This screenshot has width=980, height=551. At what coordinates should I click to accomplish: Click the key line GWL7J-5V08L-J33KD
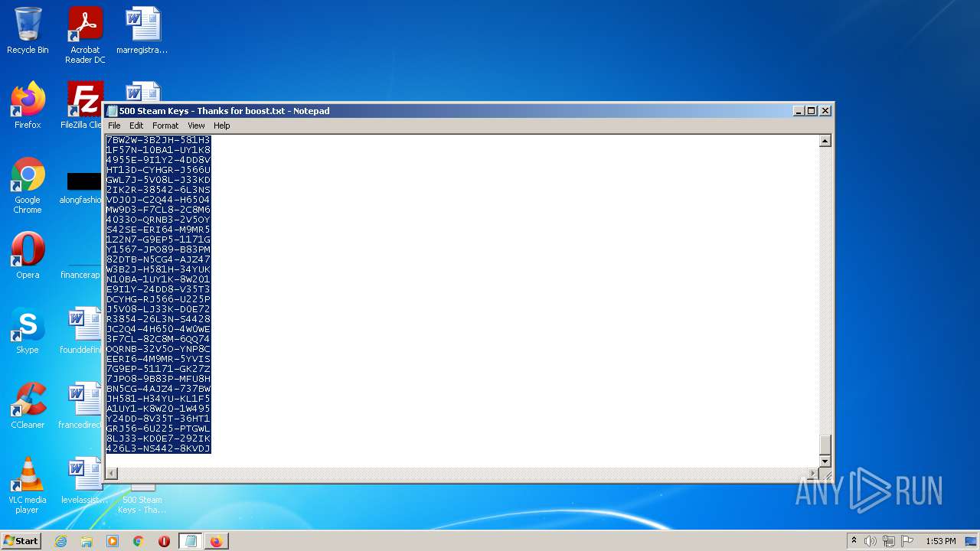pyautogui.click(x=158, y=180)
